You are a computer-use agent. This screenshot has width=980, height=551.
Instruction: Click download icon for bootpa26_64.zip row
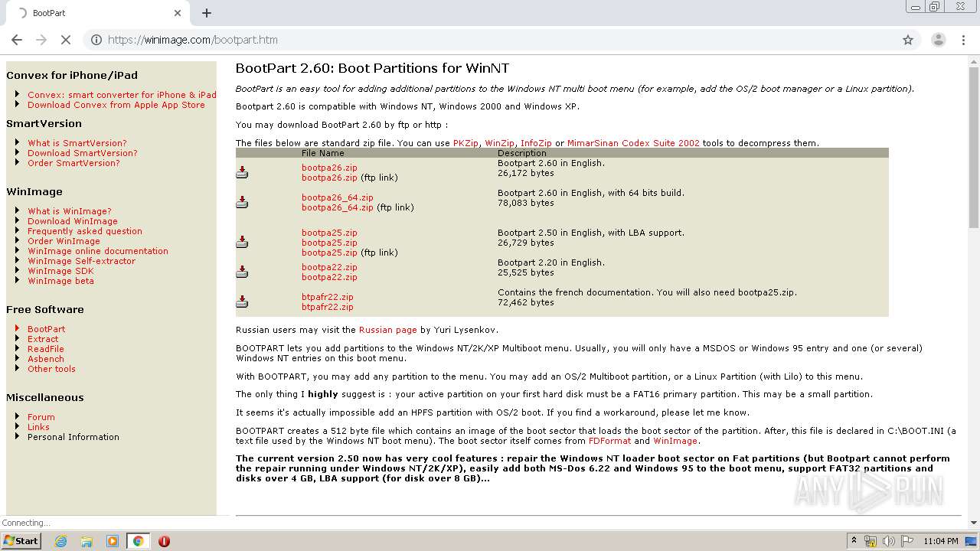pyautogui.click(x=242, y=202)
